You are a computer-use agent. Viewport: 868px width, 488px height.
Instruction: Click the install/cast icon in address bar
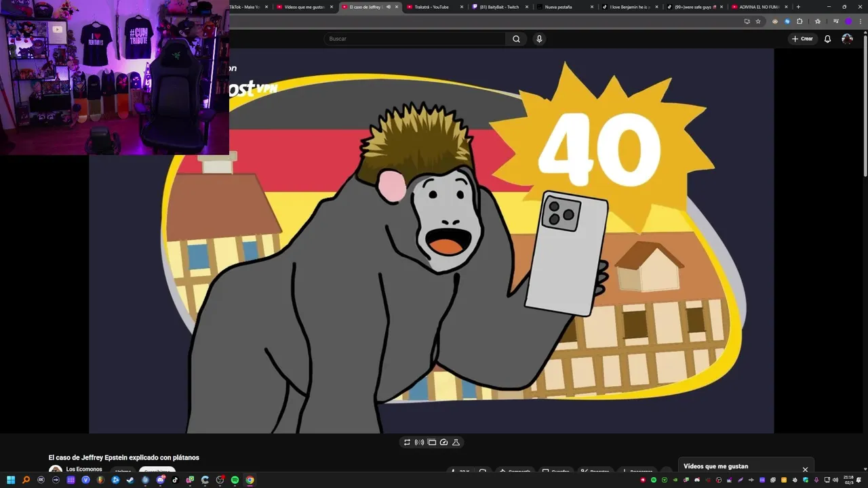pyautogui.click(x=747, y=21)
